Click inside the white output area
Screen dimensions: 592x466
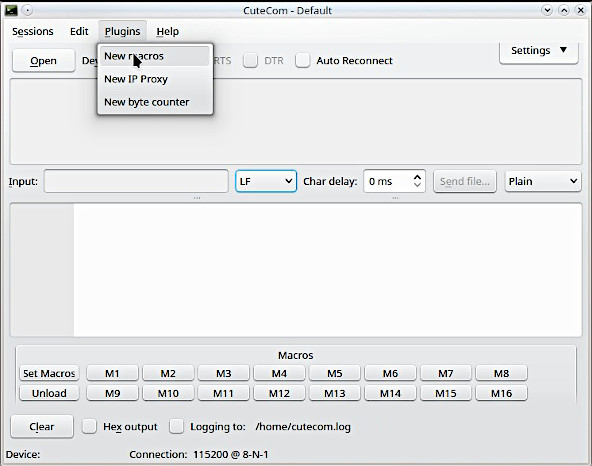coord(328,270)
